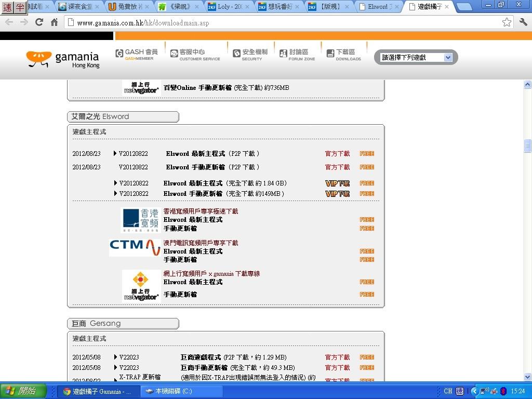
Task: Open the Downloads section in header
Action: point(343,55)
